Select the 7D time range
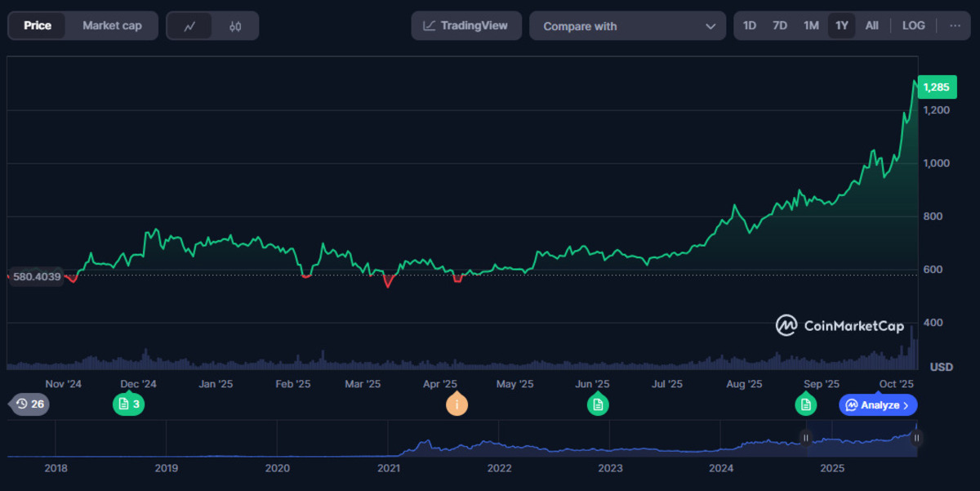This screenshot has height=491, width=980. click(780, 25)
